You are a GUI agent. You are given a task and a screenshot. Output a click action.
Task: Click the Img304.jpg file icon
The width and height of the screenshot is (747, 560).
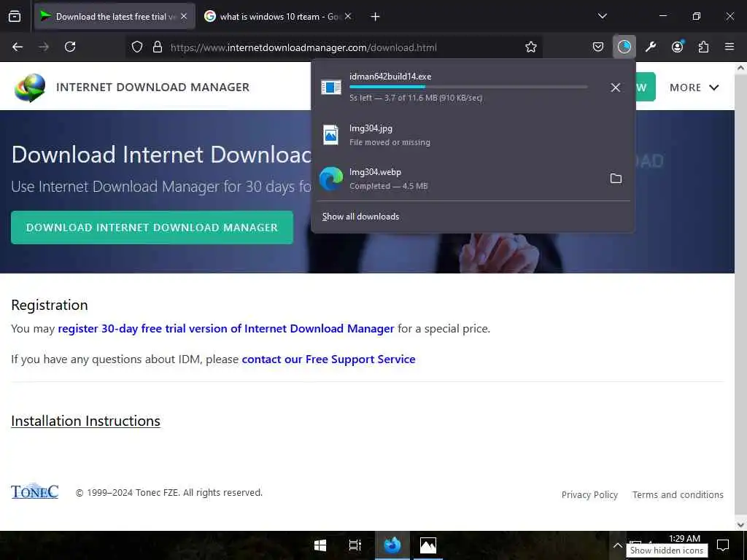(x=331, y=135)
